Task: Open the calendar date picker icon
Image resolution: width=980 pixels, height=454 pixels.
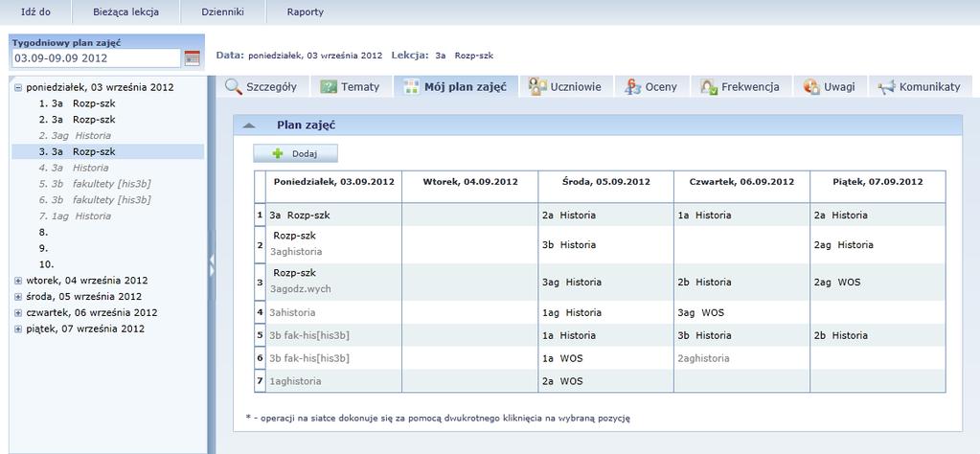Action: 192,58
